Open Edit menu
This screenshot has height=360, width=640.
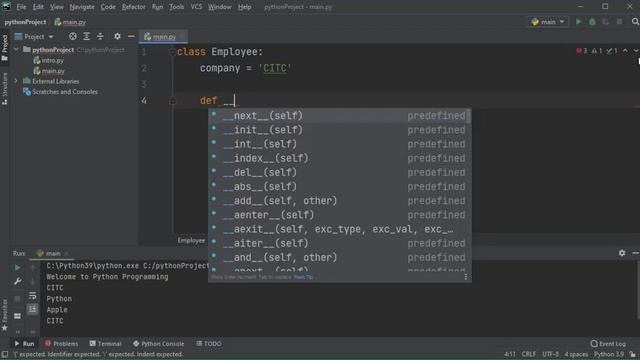coord(38,7)
